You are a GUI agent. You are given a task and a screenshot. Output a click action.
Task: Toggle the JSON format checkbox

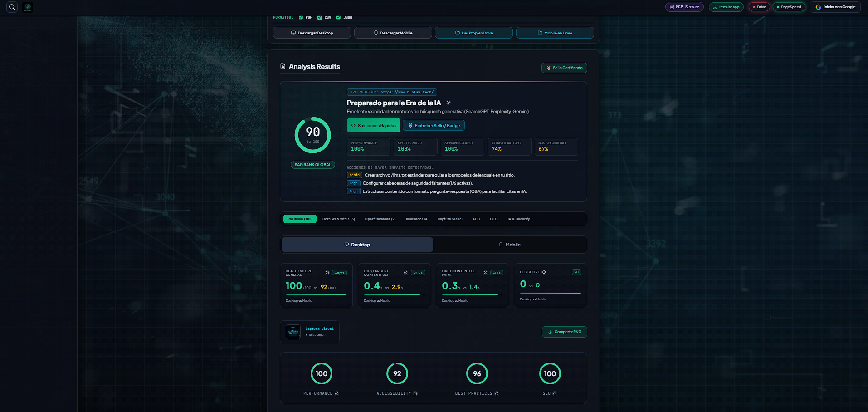pyautogui.click(x=338, y=18)
